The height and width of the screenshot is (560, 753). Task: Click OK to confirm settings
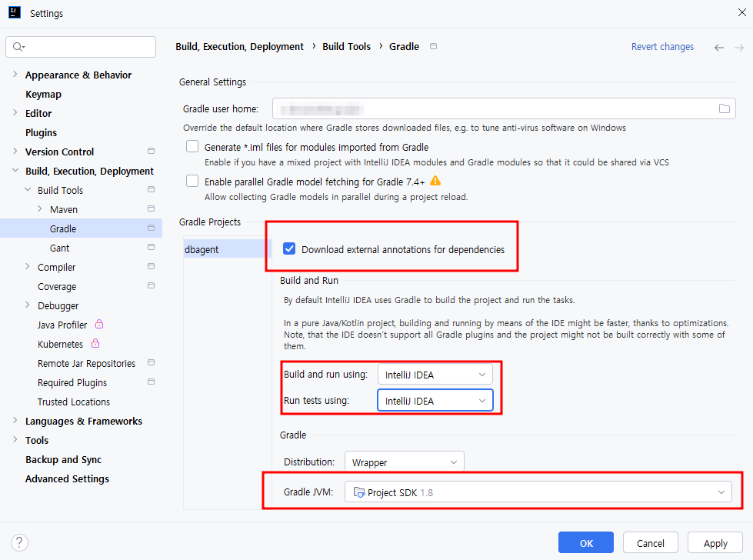[x=586, y=543]
